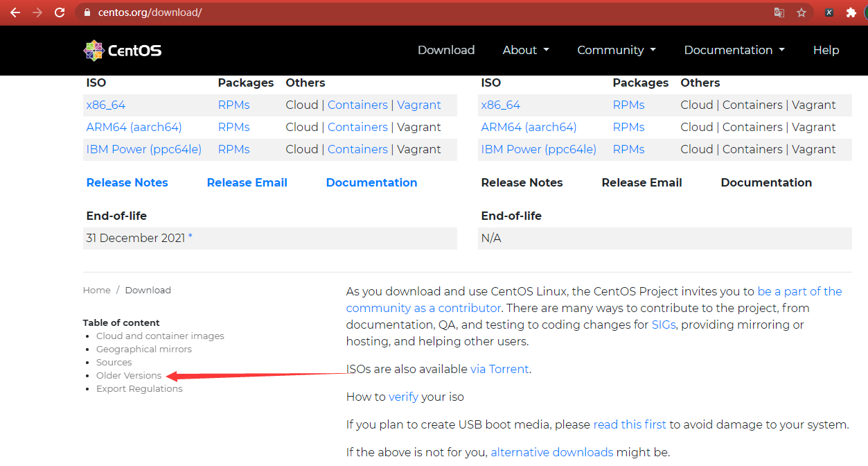Open the alternative downloads link
Viewport: 868px width, 466px height.
pyautogui.click(x=552, y=452)
